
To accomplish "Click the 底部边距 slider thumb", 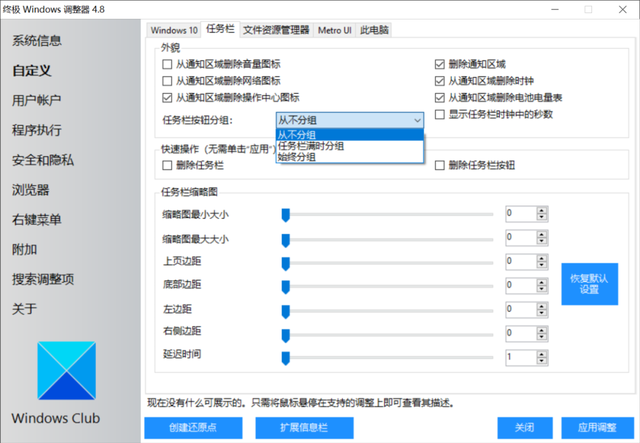I will click(x=286, y=287).
